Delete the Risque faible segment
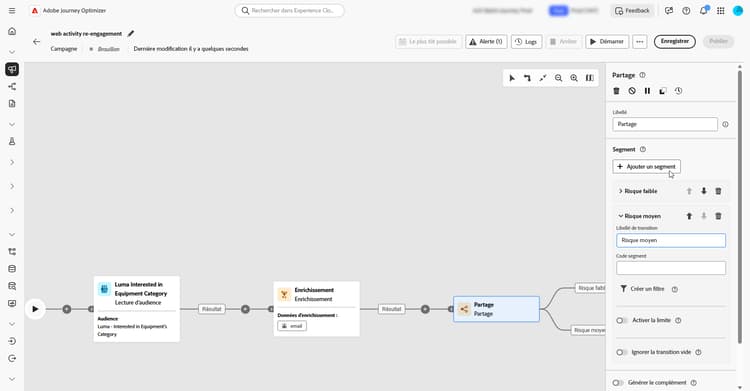Viewport: 750px width, 391px height. tap(718, 191)
